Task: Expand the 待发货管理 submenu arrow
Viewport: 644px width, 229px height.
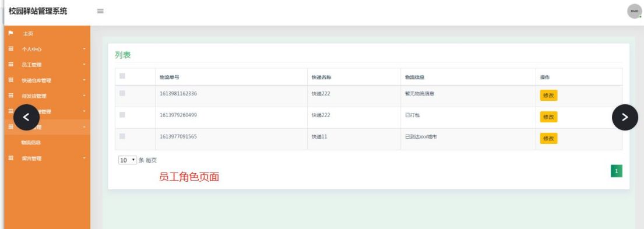Action: pyautogui.click(x=84, y=96)
